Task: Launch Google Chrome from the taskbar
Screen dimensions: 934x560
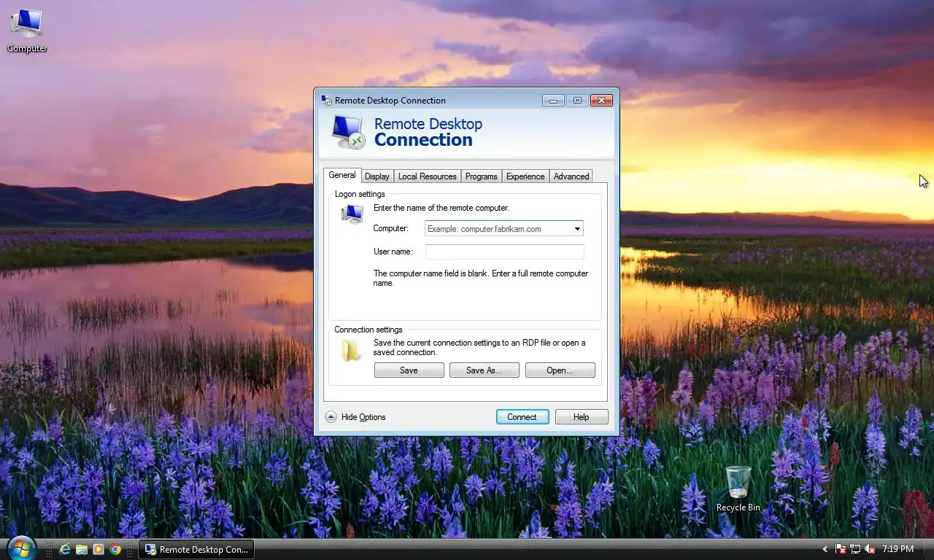Action: click(x=115, y=549)
